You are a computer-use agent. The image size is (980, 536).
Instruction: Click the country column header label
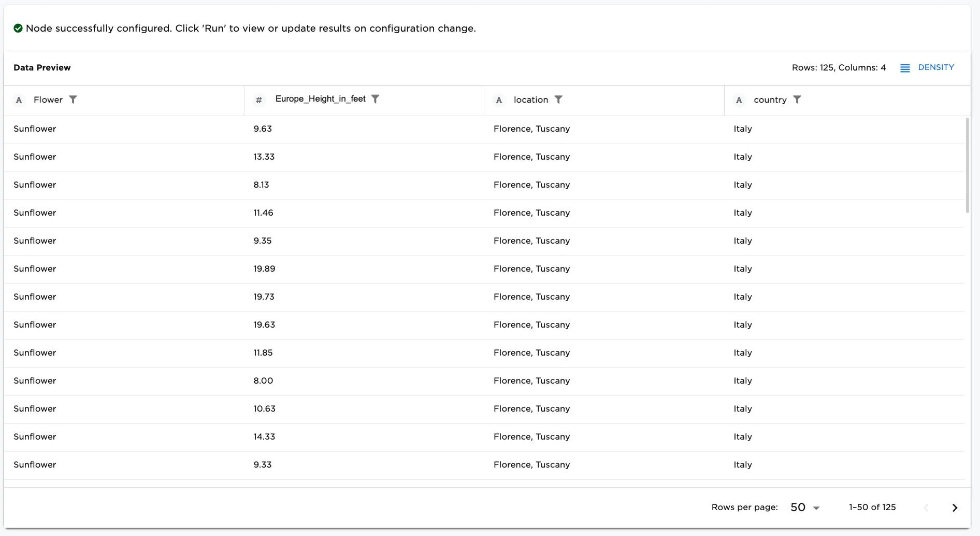[x=770, y=100]
